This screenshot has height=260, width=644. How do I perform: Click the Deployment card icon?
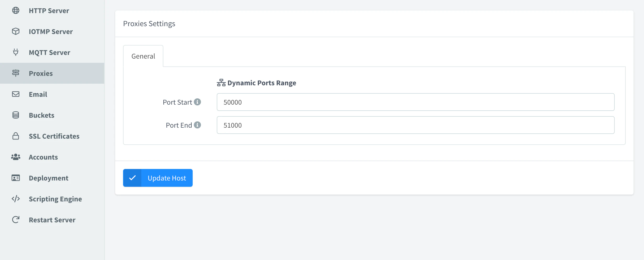point(16,178)
